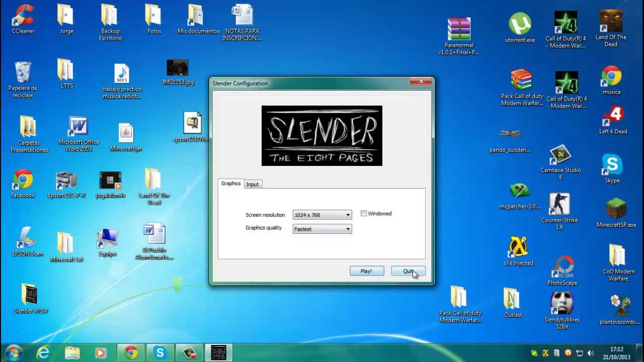Click the Slender taskbar button
644x362 pixels.
tap(219, 353)
